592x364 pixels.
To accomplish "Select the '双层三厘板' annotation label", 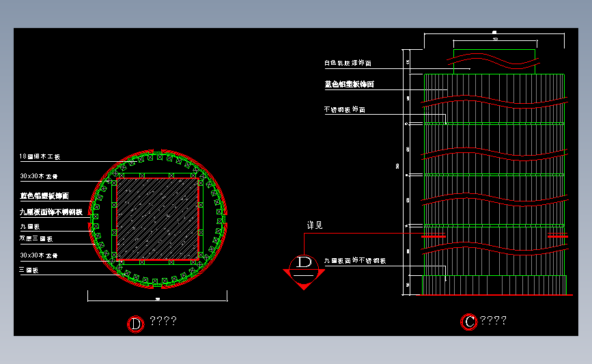I will click(36, 238).
